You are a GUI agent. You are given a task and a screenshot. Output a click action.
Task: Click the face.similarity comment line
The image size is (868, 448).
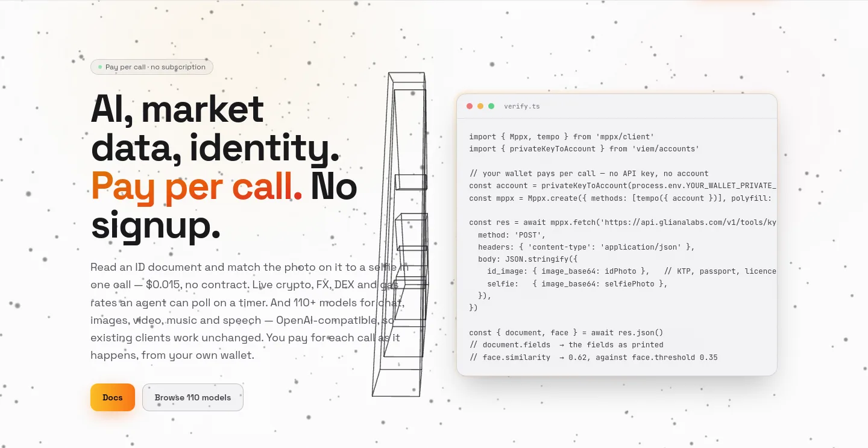593,357
